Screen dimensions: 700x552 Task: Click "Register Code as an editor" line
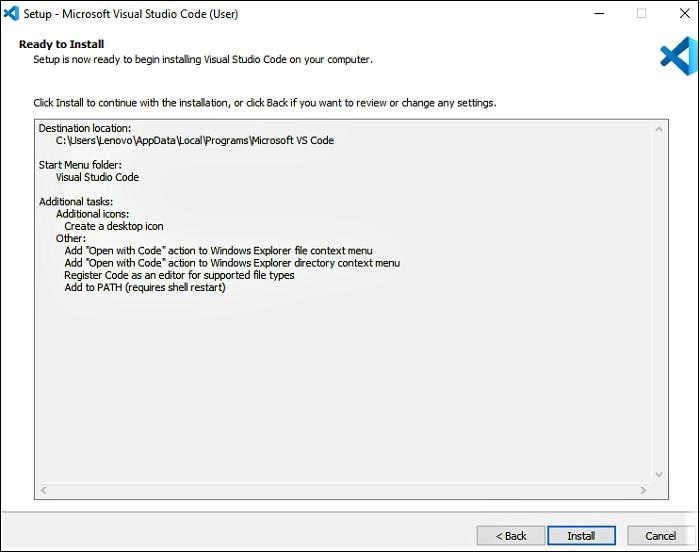click(179, 275)
